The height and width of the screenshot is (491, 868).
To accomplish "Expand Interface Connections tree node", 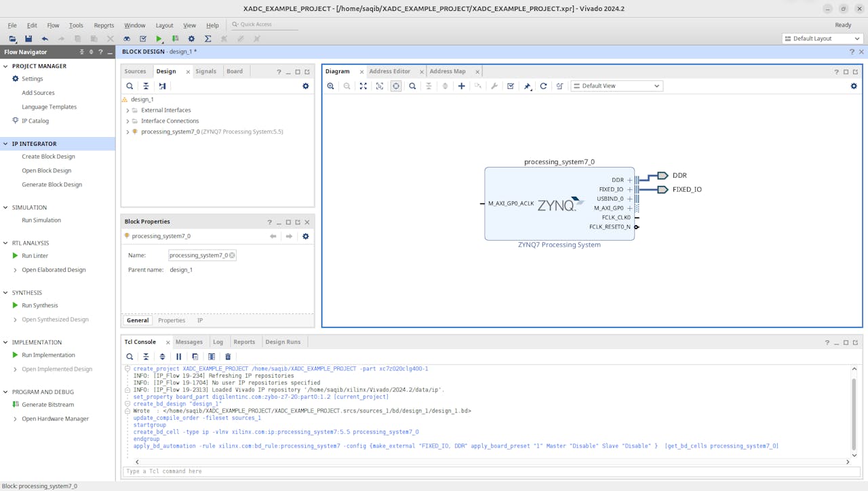I will point(127,121).
